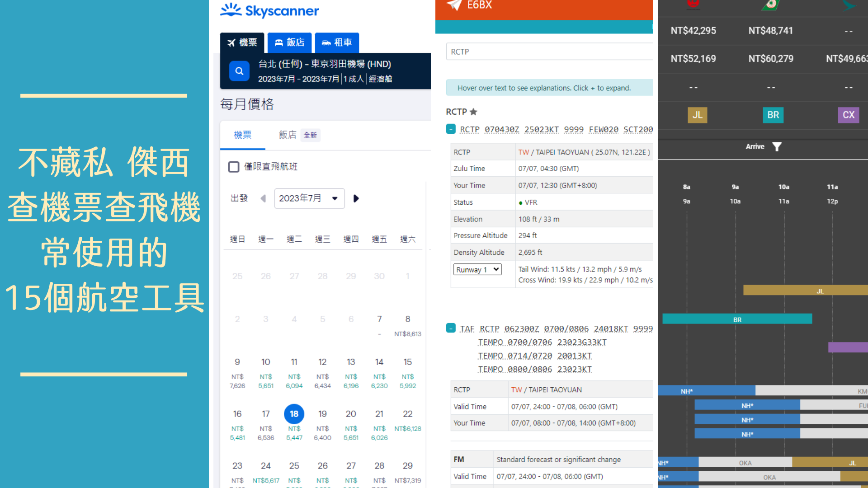Collapse the TAF RCTP section

pyautogui.click(x=451, y=328)
